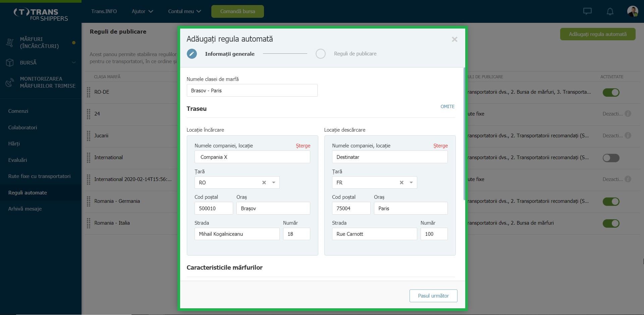Toggle activity switch for International rule
The width and height of the screenshot is (644, 315).
click(x=611, y=158)
